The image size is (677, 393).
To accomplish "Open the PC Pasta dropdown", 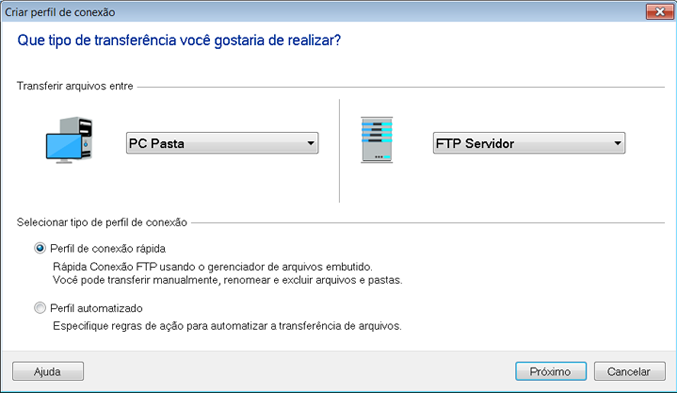I will click(222, 143).
